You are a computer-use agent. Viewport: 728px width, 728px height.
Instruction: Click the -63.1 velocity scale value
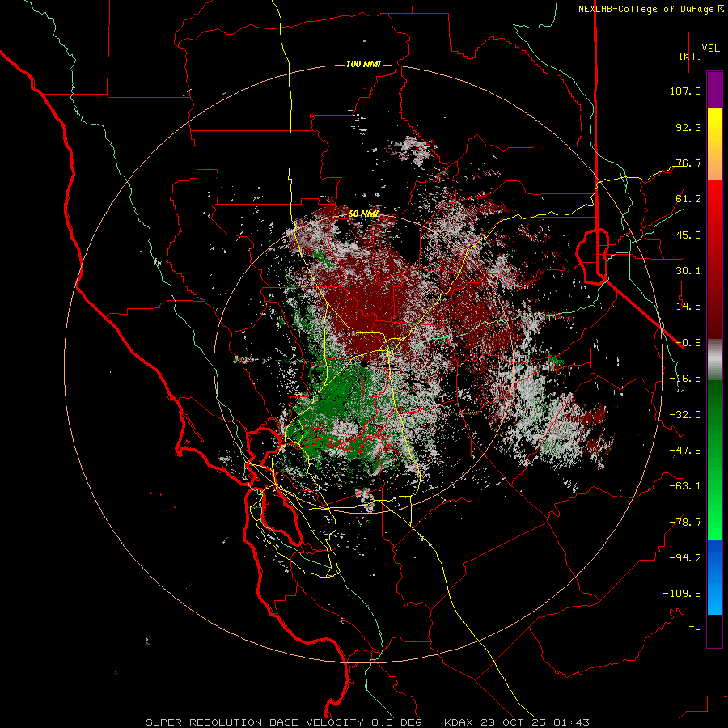pos(685,486)
